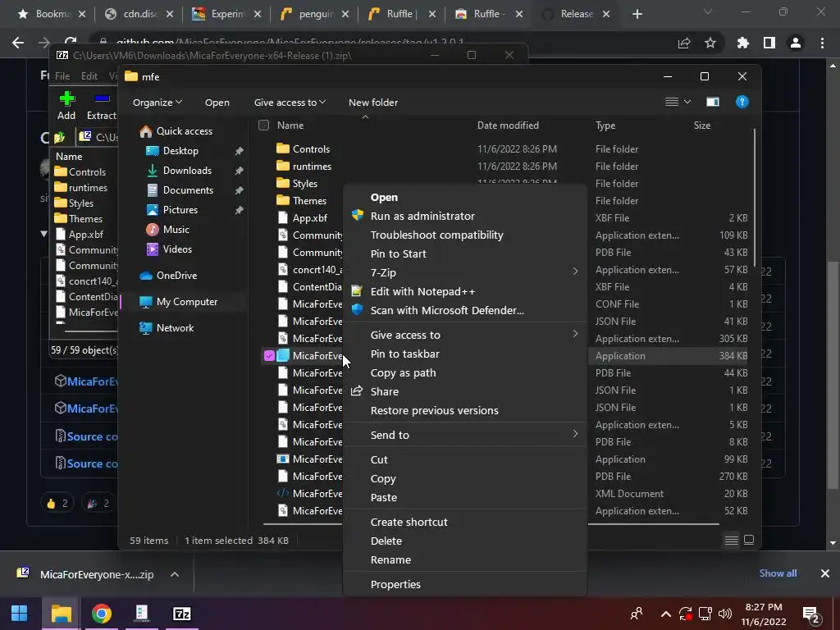840x630 pixels.
Task: Expand Give access to toolbar dropdown
Action: [290, 103]
